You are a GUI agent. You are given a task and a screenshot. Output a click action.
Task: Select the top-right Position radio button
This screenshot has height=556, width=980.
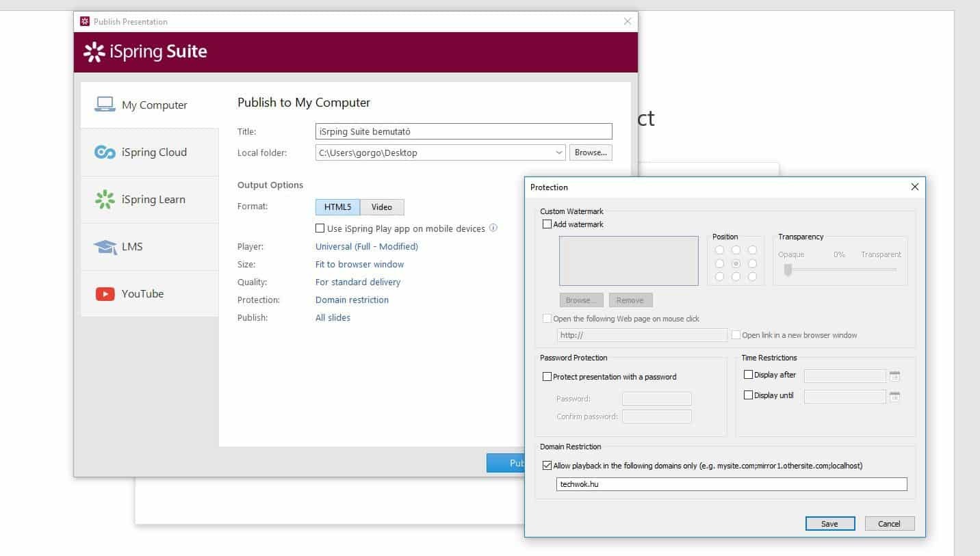coord(752,250)
